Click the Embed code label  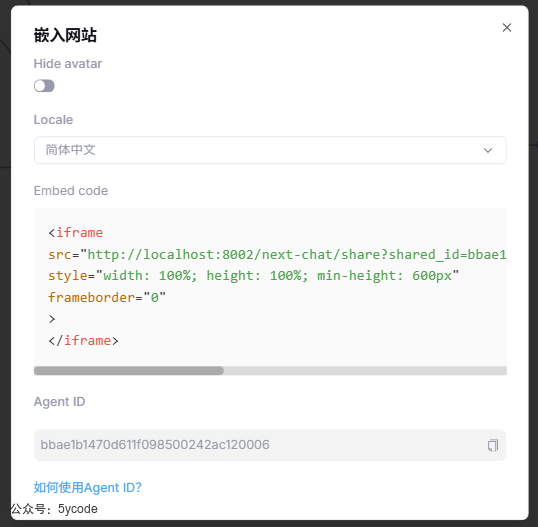(x=71, y=191)
